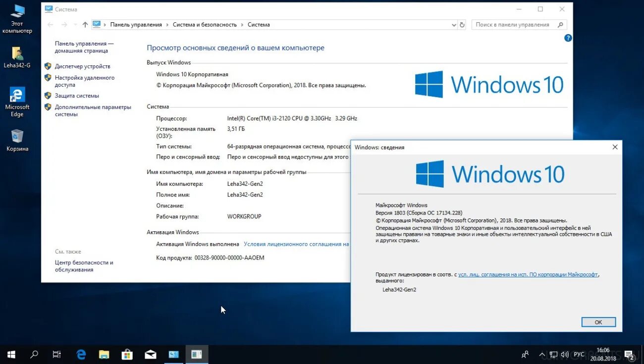This screenshot has width=644, height=364.
Task: Click the Windows 10 logo in winver dialog
Action: 490,174
